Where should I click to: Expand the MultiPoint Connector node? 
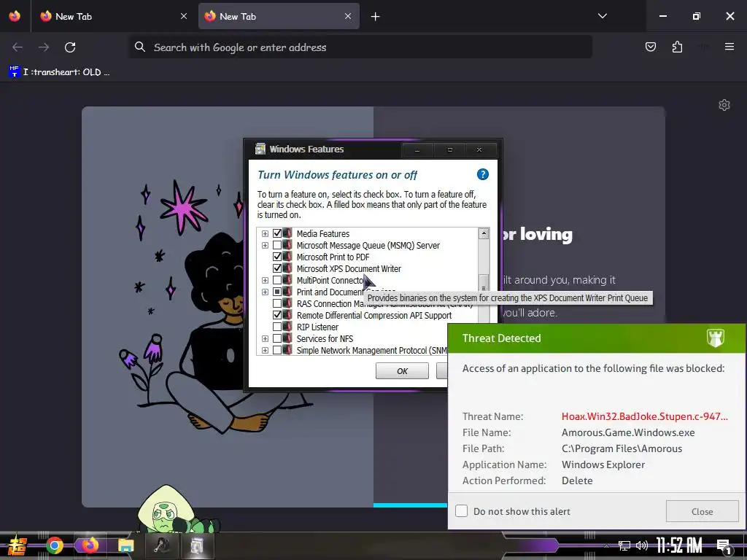[x=265, y=281]
